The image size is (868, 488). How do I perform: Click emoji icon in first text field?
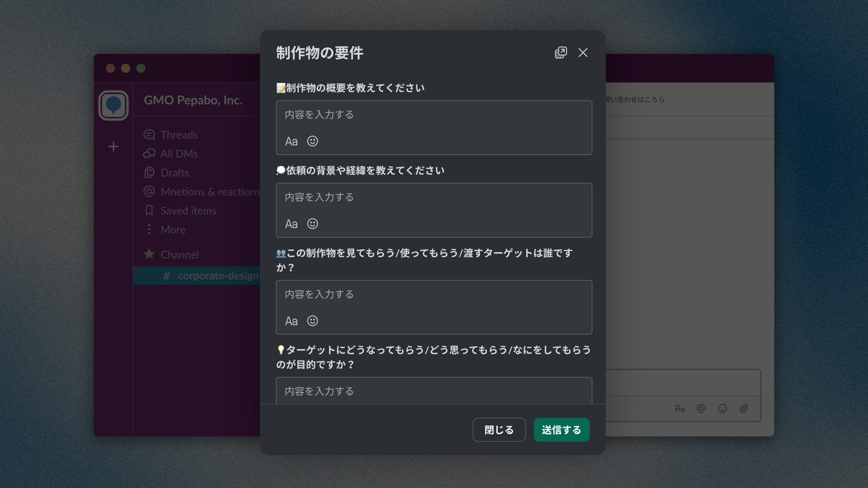click(x=312, y=141)
